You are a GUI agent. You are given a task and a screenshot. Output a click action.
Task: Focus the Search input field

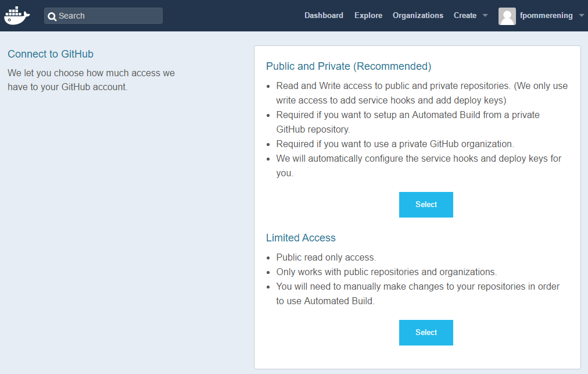coord(103,16)
